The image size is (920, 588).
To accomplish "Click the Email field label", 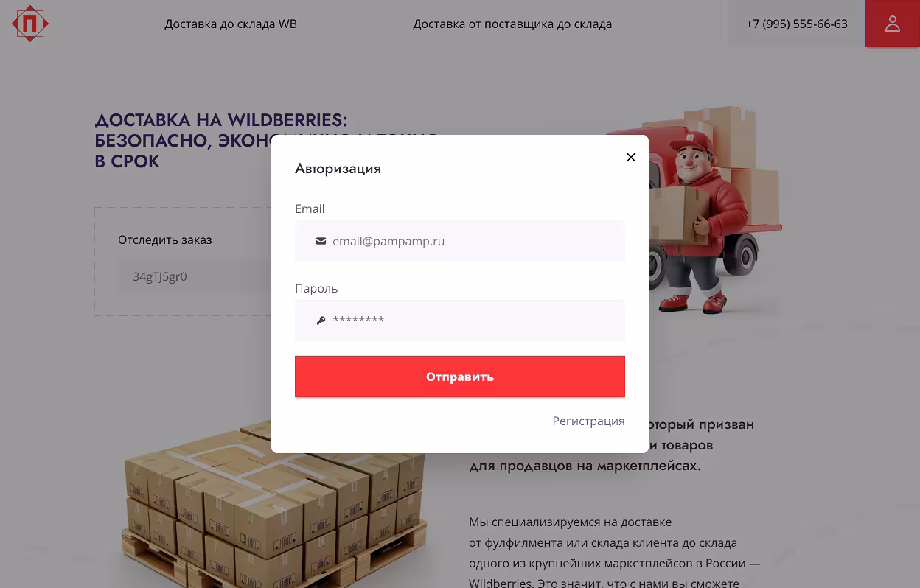I will 310,209.
